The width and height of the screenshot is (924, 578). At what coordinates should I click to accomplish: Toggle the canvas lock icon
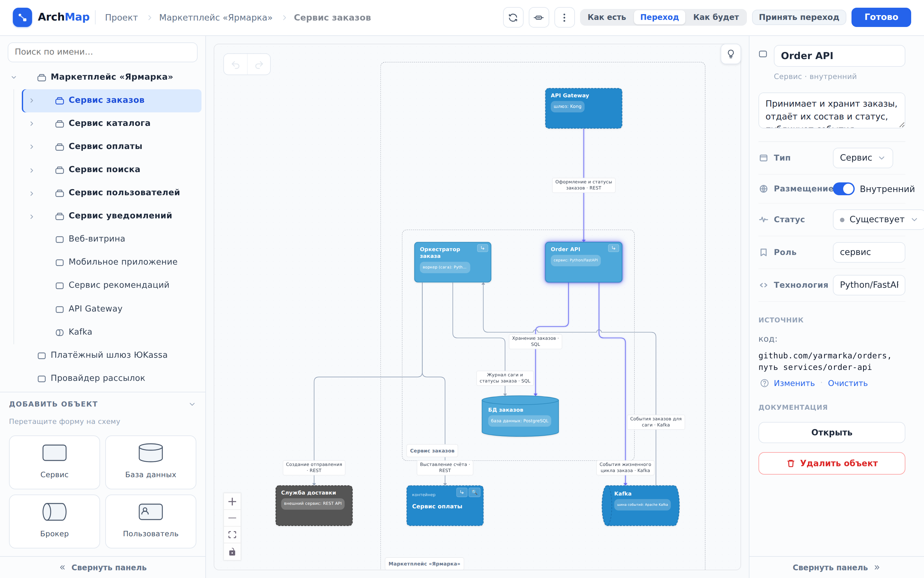[232, 552]
